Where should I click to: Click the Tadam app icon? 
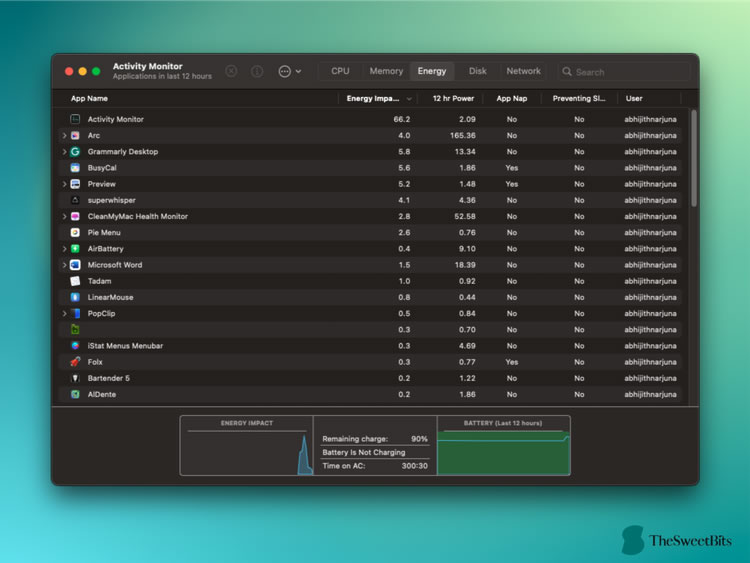pyautogui.click(x=75, y=281)
